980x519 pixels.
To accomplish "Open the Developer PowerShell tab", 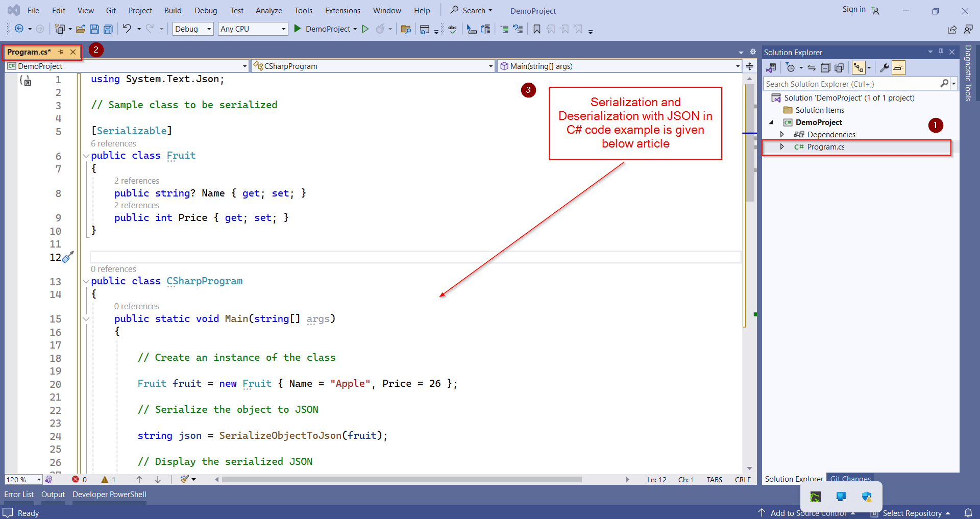I will tap(109, 495).
